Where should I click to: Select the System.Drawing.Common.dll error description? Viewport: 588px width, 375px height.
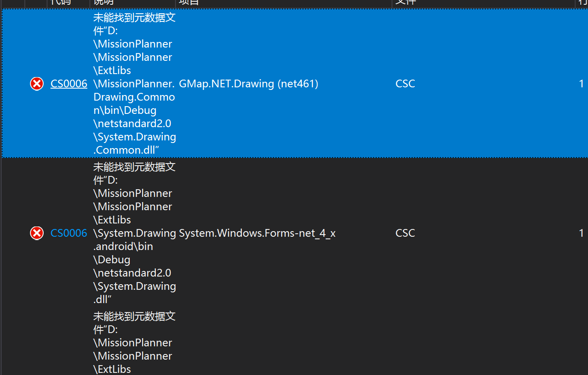click(134, 84)
